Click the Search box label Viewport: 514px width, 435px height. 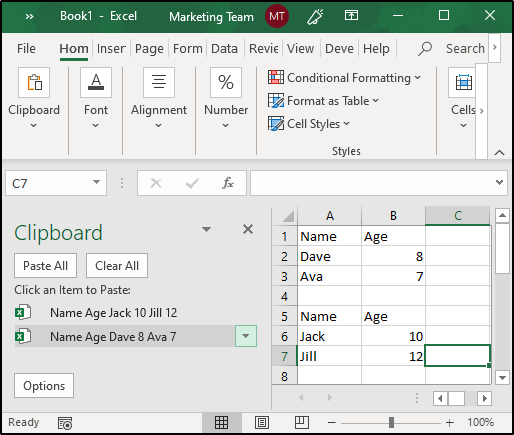coord(465,49)
